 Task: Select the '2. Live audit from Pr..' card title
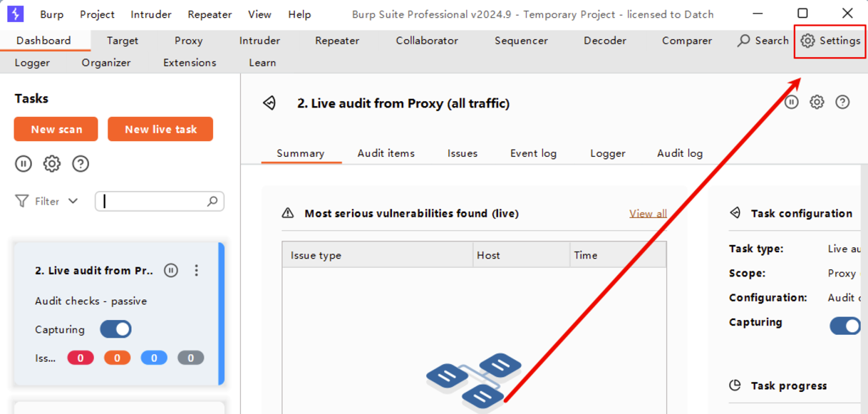point(94,270)
